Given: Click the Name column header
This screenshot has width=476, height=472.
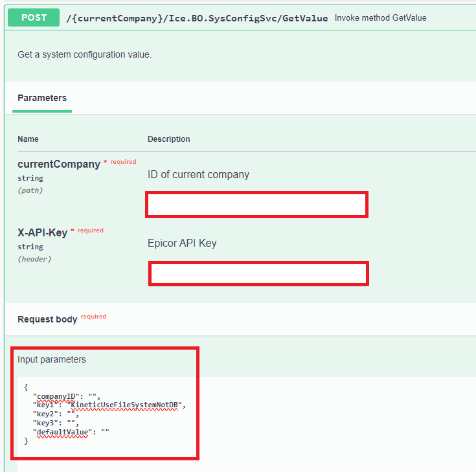Looking at the screenshot, I should (x=28, y=139).
